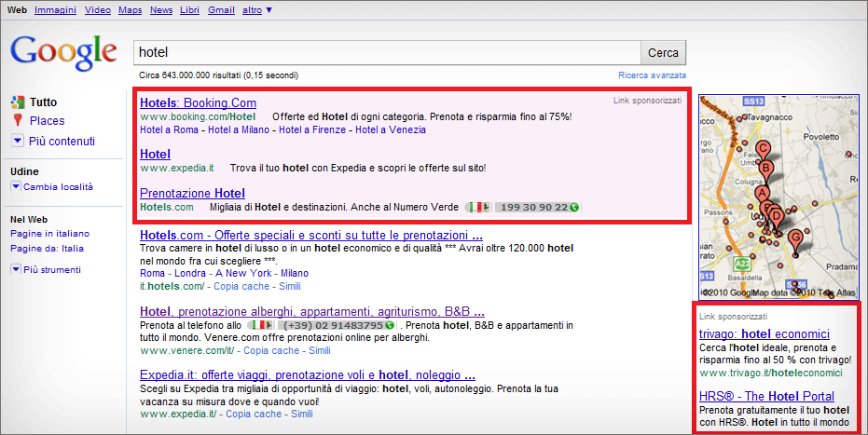This screenshot has height=435, width=868.
Task: Open Simili for venere.com
Action: [320, 350]
